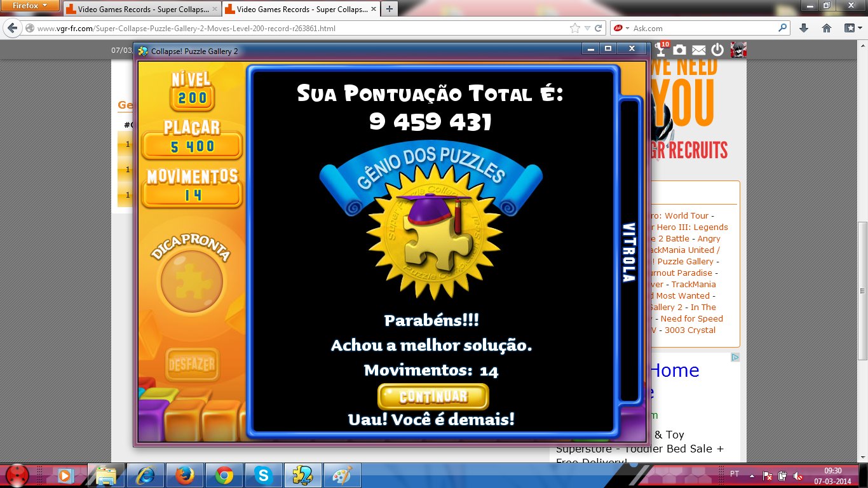Open the Vitrola side panel
Screen dimensions: 868x488
coord(628,252)
